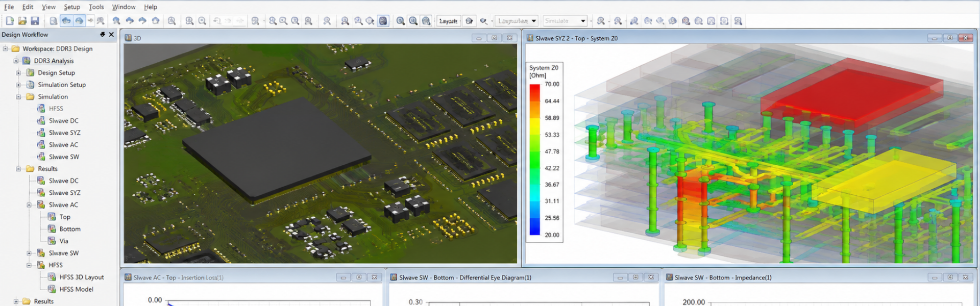This screenshot has width=980, height=306.
Task: Select the Bottom result item
Action: (x=70, y=229)
